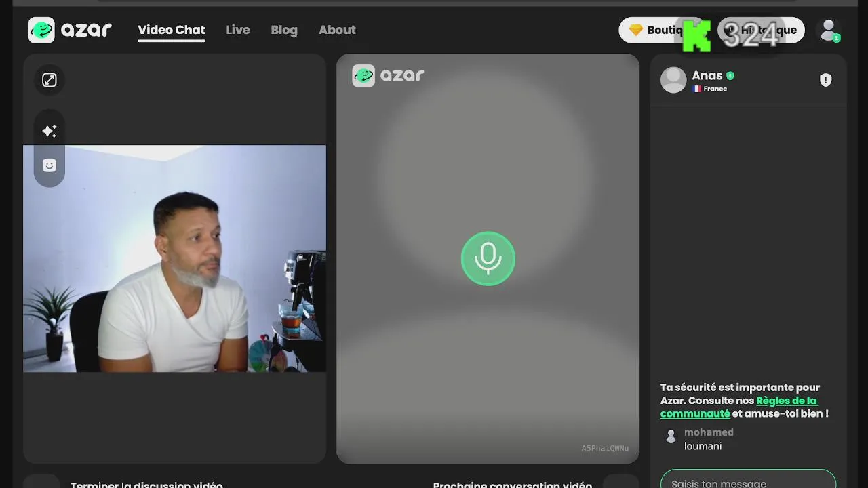Expand the local video to fullscreen
The width and height of the screenshot is (868, 488).
pyautogui.click(x=50, y=80)
